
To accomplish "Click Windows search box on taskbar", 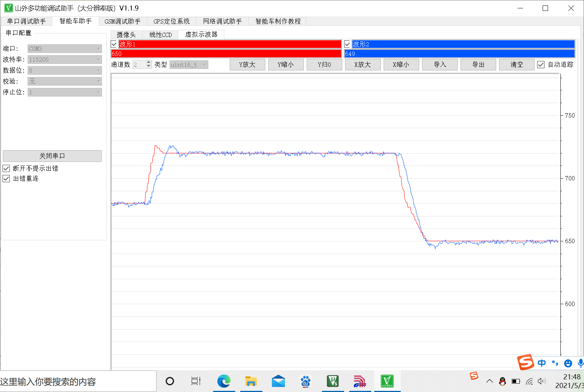I will [x=78, y=381].
